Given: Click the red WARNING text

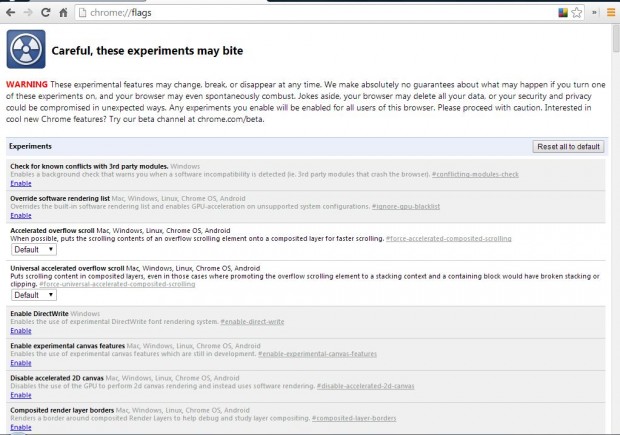Looking at the screenshot, I should 27,85.
